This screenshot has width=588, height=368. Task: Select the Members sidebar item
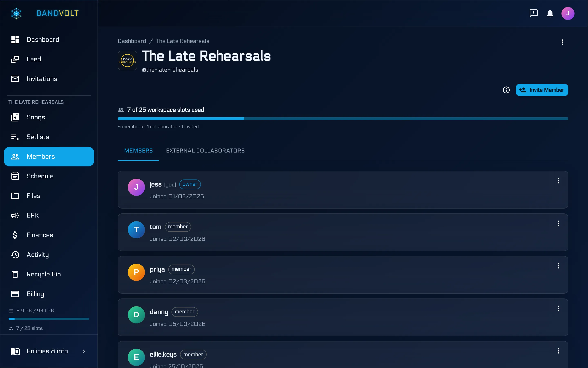tap(49, 156)
